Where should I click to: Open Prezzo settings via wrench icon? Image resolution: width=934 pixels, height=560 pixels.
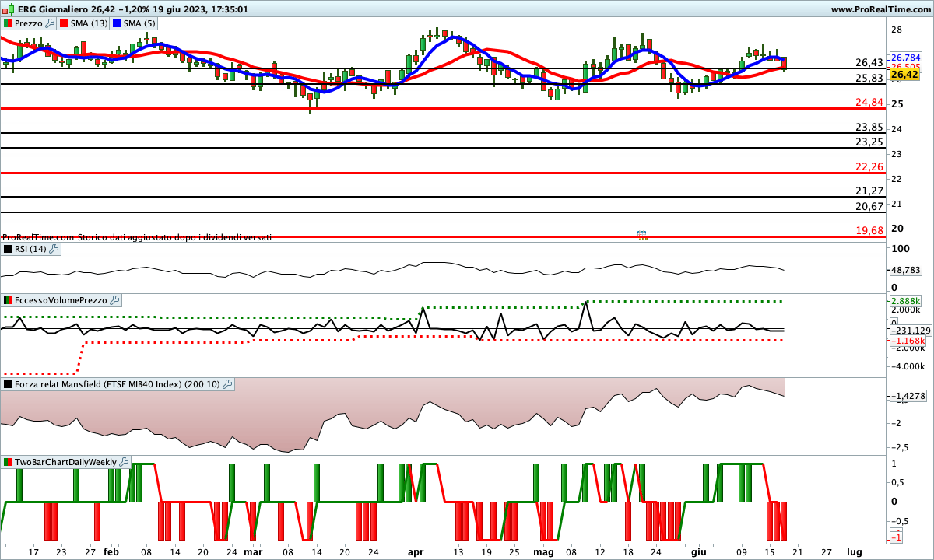click(x=51, y=23)
